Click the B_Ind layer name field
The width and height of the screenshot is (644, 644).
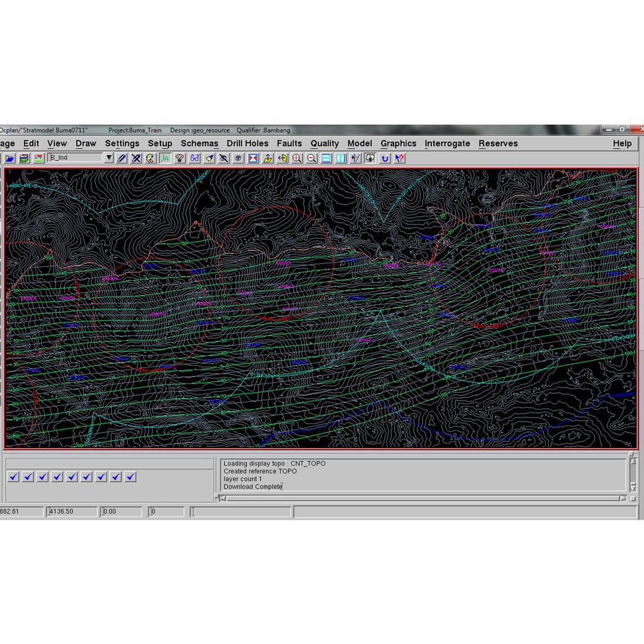tap(75, 158)
